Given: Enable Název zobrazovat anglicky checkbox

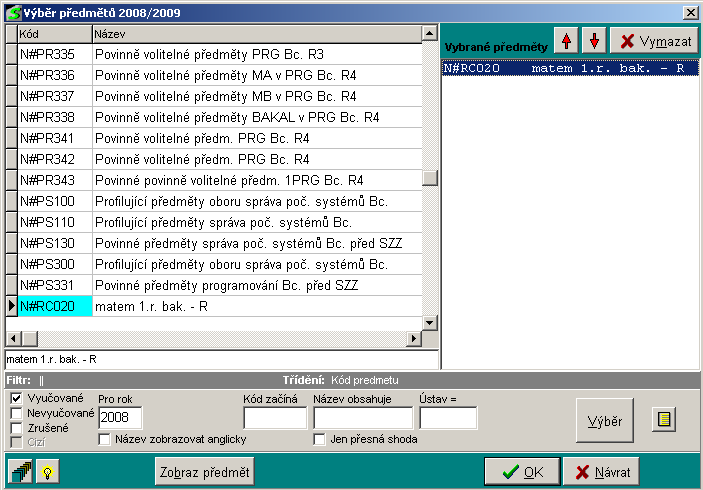Looking at the screenshot, I should pos(104,439).
